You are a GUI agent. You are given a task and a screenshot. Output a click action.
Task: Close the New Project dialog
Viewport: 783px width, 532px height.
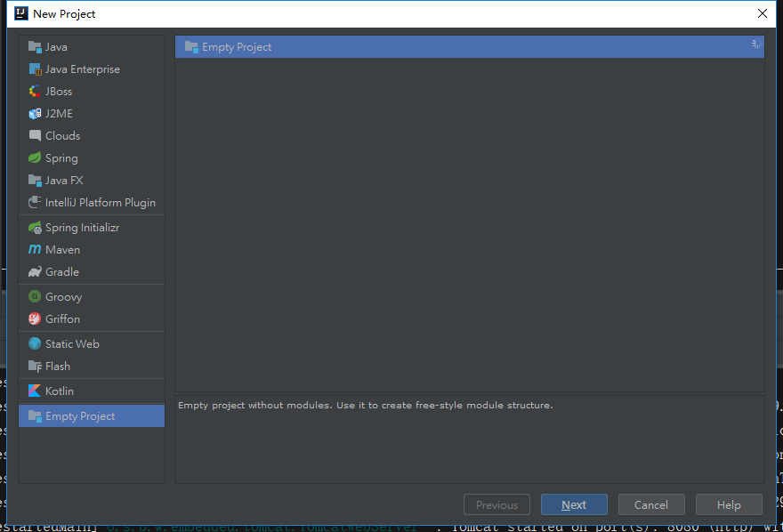tap(762, 13)
